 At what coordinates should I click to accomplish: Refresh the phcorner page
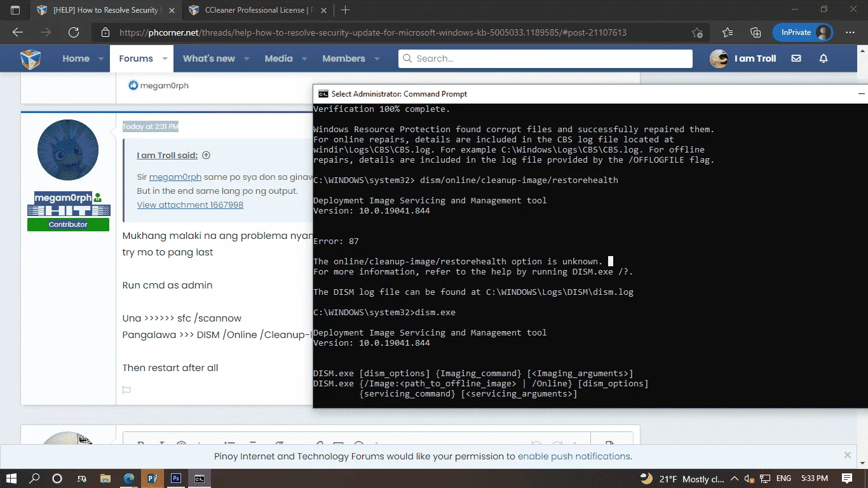74,32
